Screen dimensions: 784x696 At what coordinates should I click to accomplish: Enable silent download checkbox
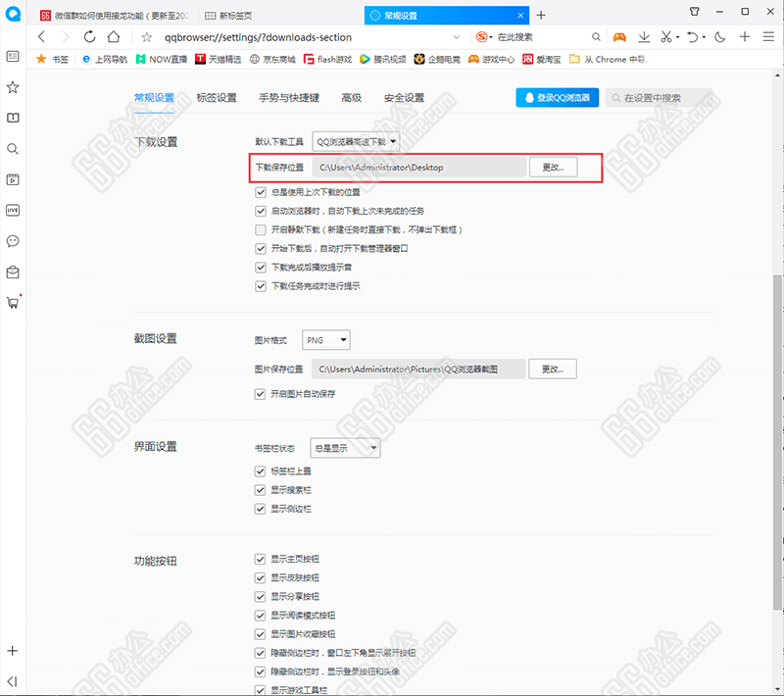[261, 229]
